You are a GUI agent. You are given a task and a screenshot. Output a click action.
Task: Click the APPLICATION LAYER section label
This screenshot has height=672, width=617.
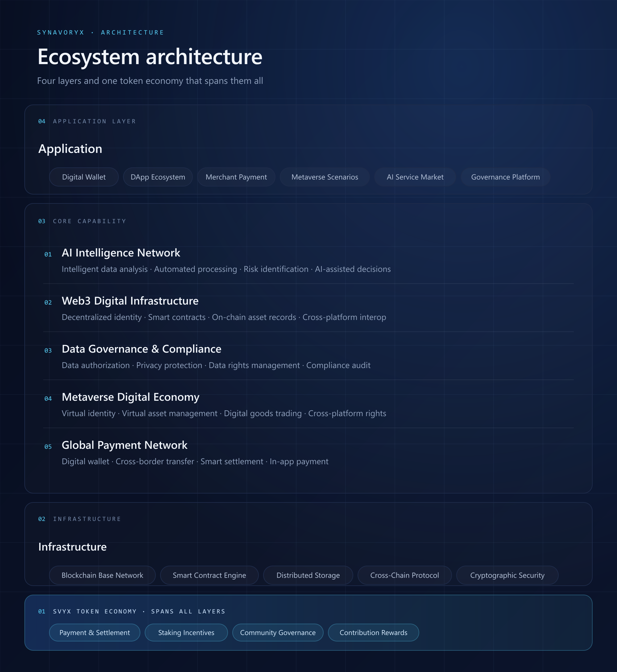click(94, 121)
